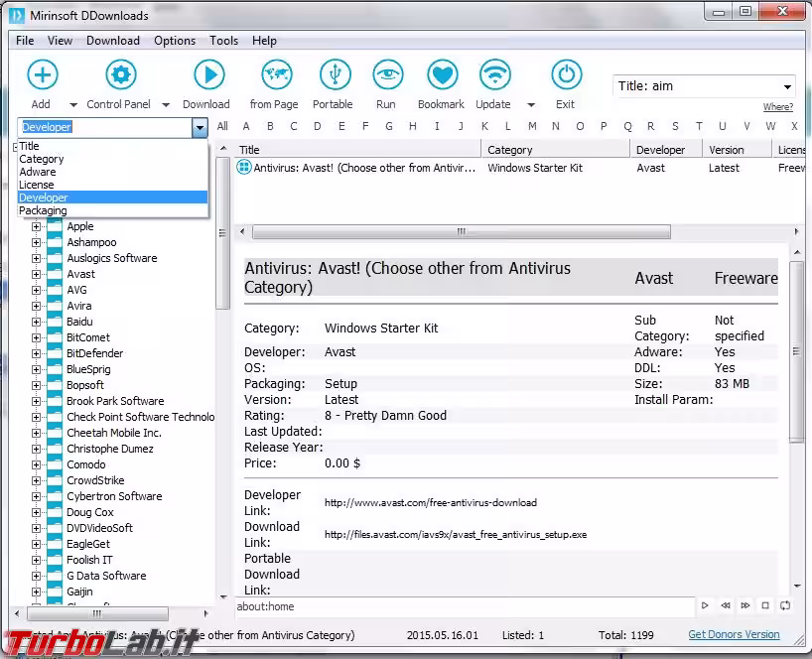Click the Update wifi icon

tap(493, 75)
